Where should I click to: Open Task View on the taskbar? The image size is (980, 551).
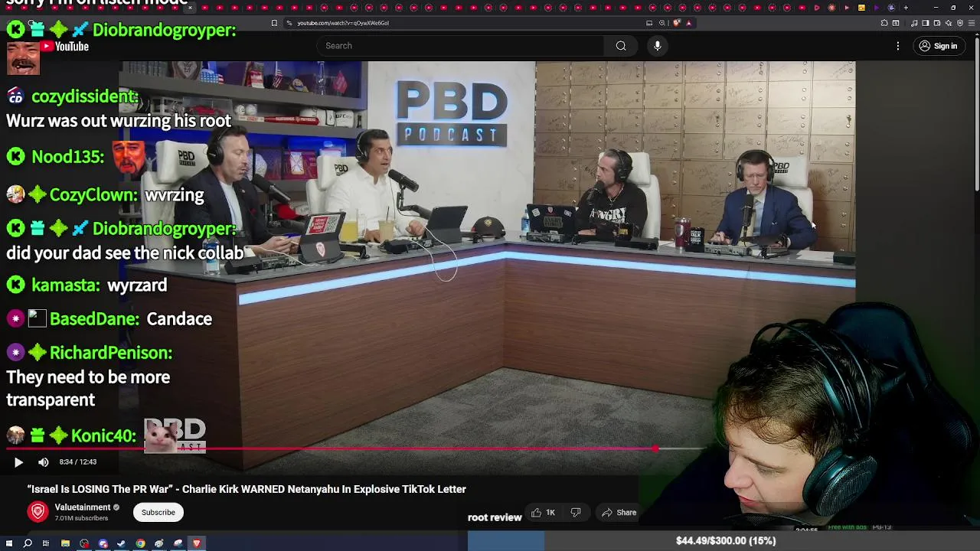point(46,543)
